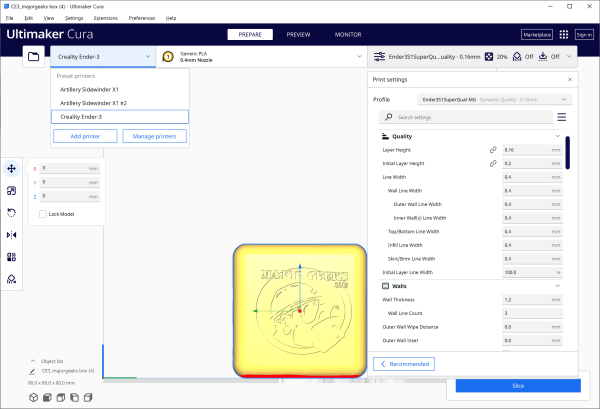Select the Scale tool
This screenshot has width=600, height=409.
11,191
